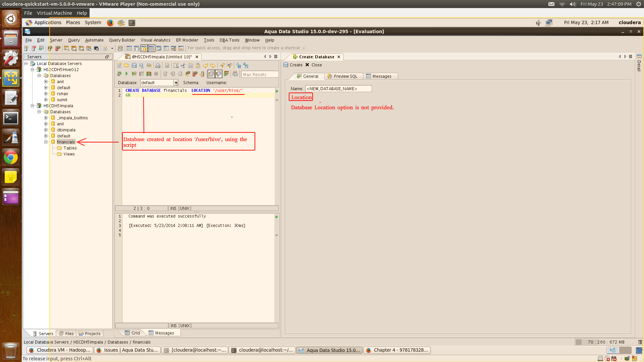Viewport: 644px width, 362px height.
Task: Click the garbage collect trash icon in status bar
Action: [x=640, y=342]
